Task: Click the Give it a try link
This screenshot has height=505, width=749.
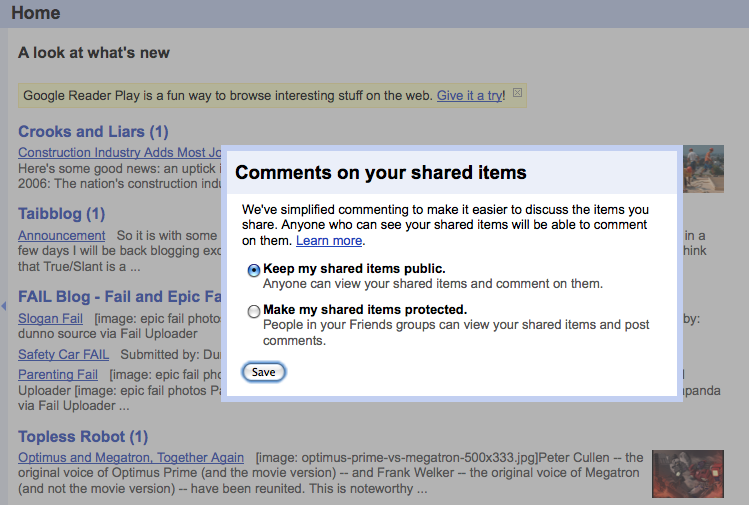Action: click(x=470, y=96)
